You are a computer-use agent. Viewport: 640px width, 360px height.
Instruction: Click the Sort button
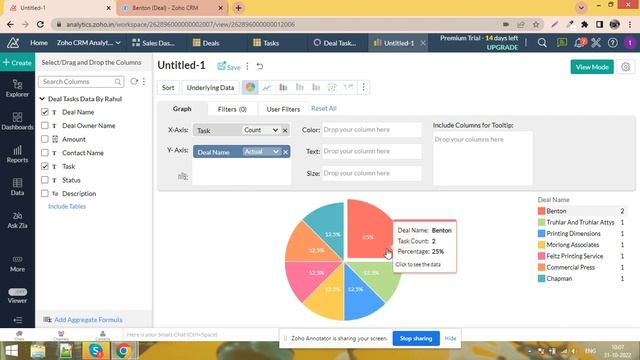click(x=168, y=87)
